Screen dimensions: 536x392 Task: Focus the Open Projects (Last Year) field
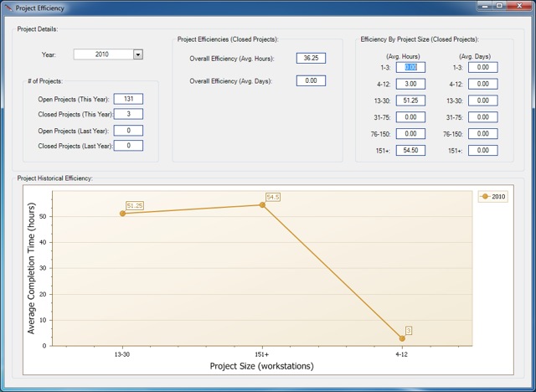pyautogui.click(x=128, y=131)
